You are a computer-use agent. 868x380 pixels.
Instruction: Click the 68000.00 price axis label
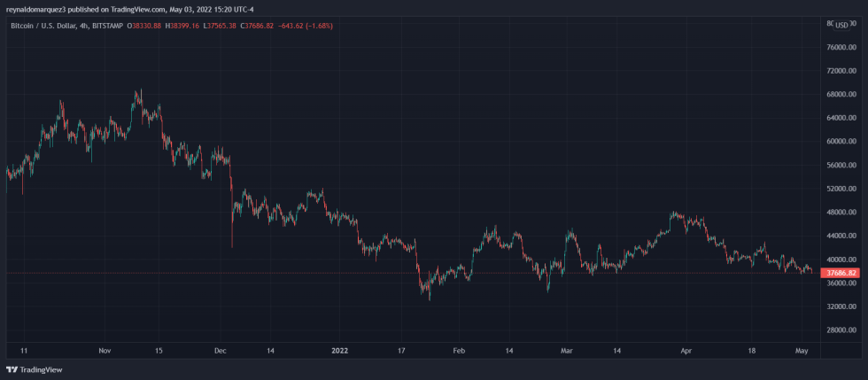tap(841, 95)
